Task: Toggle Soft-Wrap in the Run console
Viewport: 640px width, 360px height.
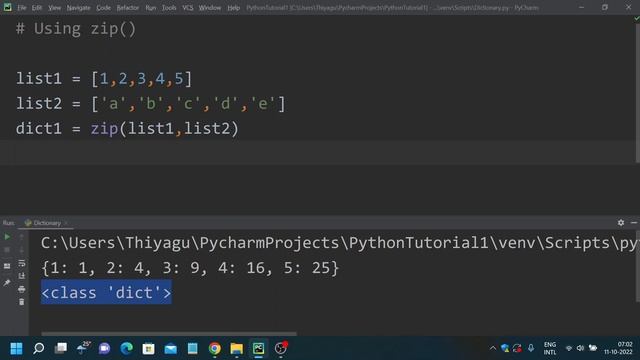Action: pos(22,263)
